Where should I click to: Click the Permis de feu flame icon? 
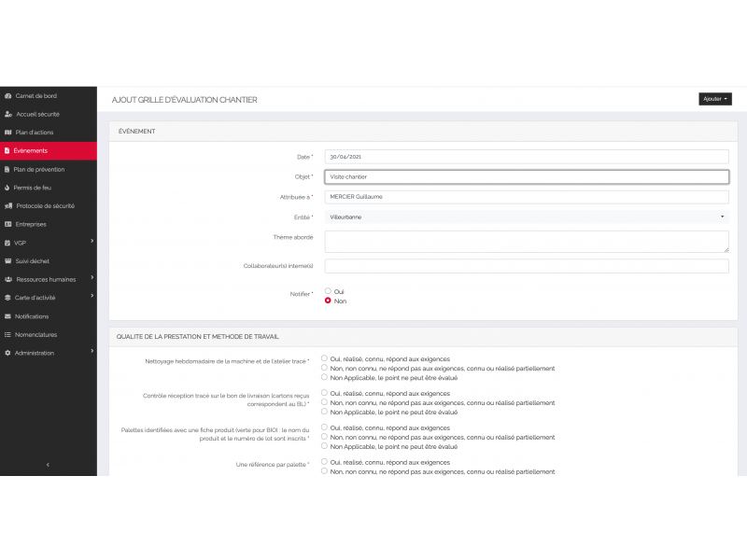pos(7,188)
